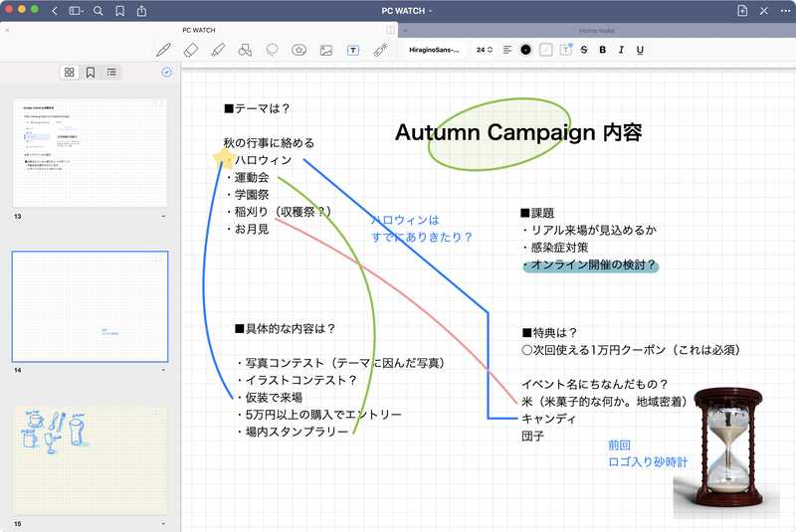
Task: Expand page 14 options chevron
Action: point(163,370)
